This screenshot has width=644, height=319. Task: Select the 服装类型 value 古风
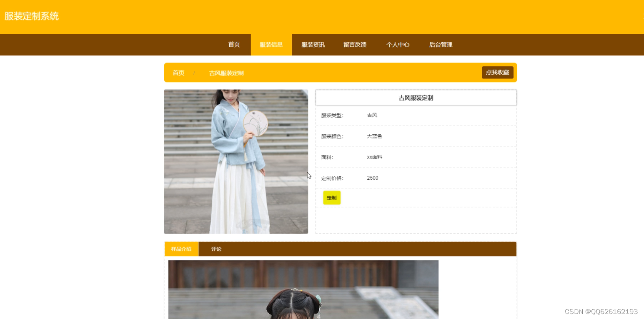click(x=372, y=115)
